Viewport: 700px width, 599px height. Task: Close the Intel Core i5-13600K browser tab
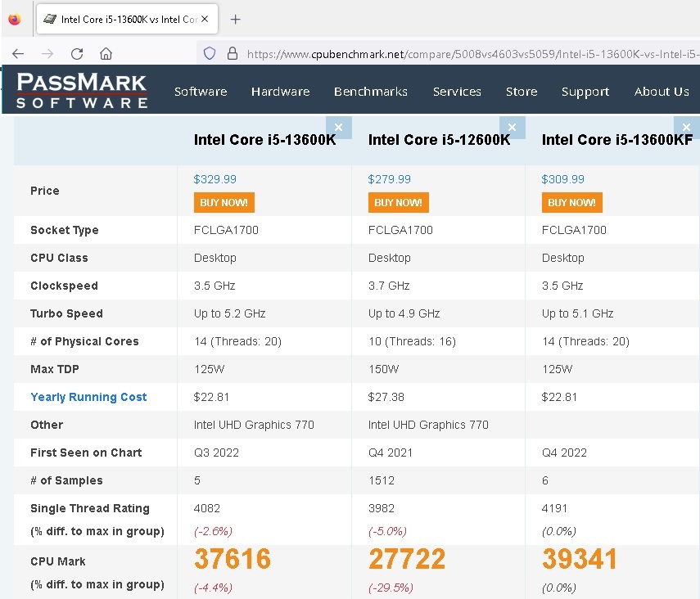[x=205, y=19]
